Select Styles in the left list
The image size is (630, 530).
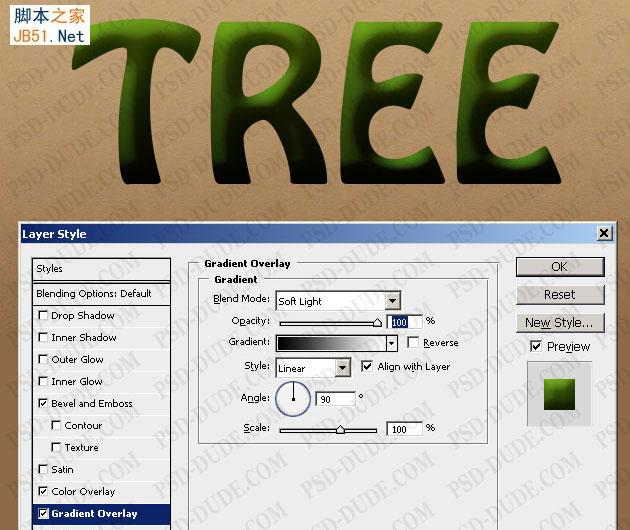(x=101, y=269)
